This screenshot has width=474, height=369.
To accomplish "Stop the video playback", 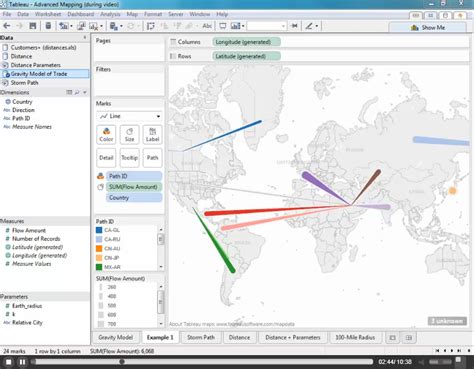I will pyautogui.click(x=9, y=362).
